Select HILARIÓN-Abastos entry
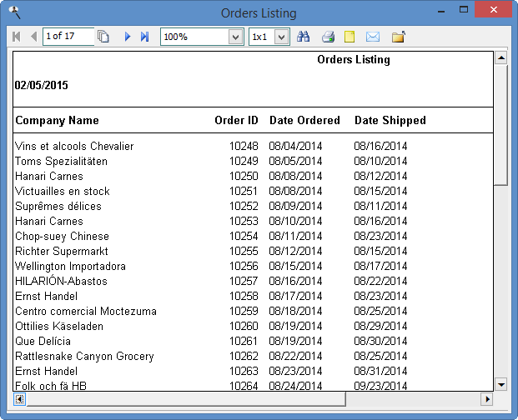 [x=62, y=281]
